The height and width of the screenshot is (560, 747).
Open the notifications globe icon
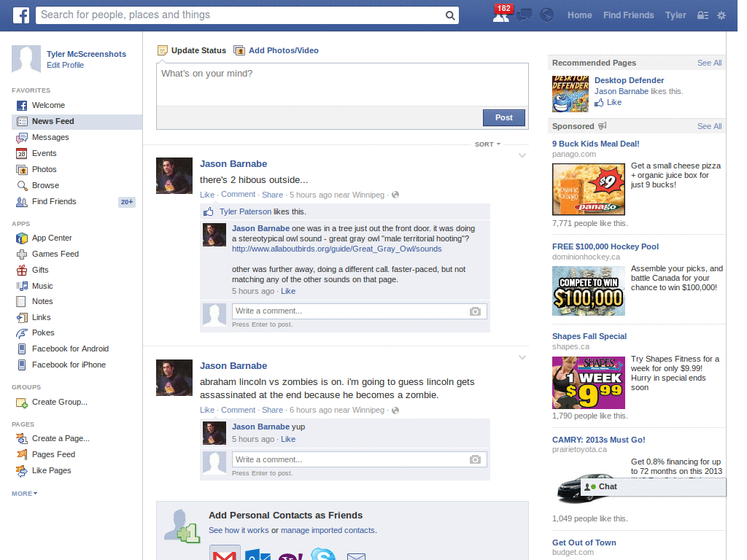(546, 15)
